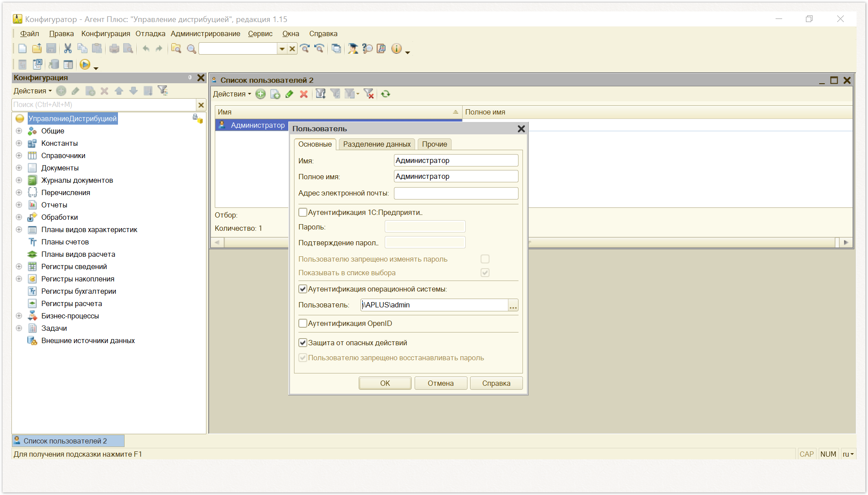Click the Windows list icon in toolbar
This screenshot has width=868, height=495.
pos(336,49)
